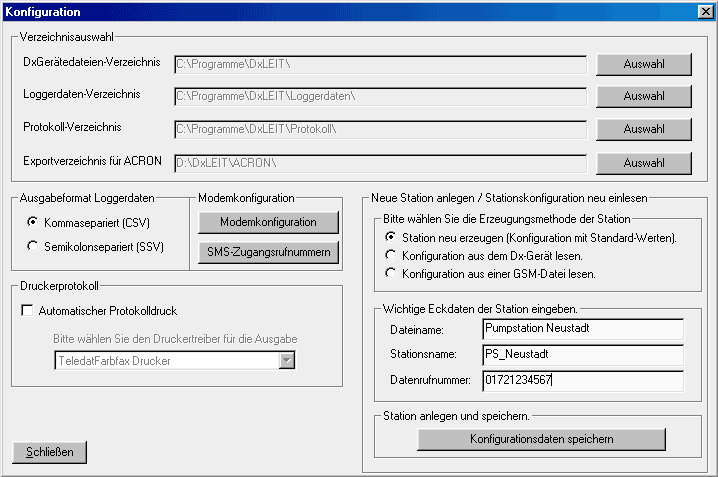Click the Loggerdaten-Verzeichnis path field
Viewport: 718px width, 477px height.
[380, 97]
